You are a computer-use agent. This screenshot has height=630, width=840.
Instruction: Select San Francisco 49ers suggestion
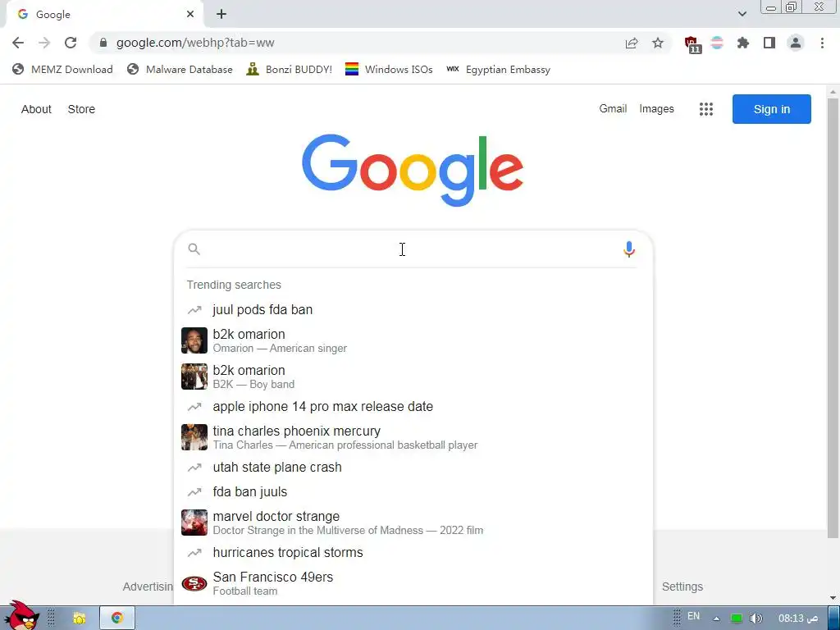pyautogui.click(x=413, y=583)
